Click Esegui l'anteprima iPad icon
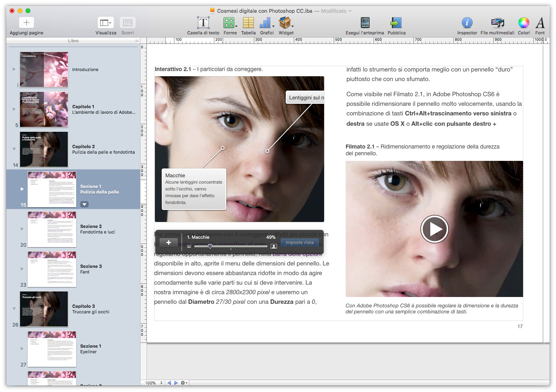The width and height of the screenshot is (556, 392). click(365, 23)
